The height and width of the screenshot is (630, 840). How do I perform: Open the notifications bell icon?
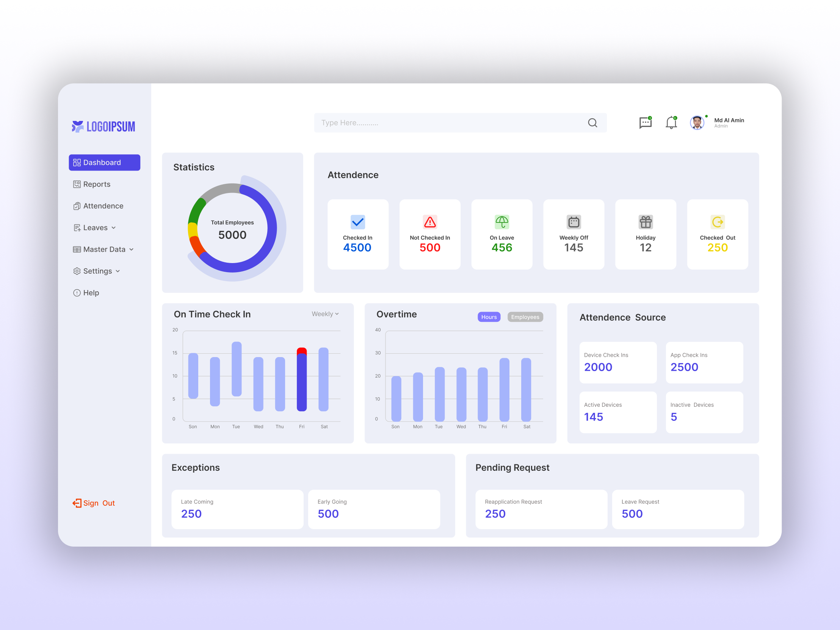pyautogui.click(x=671, y=122)
